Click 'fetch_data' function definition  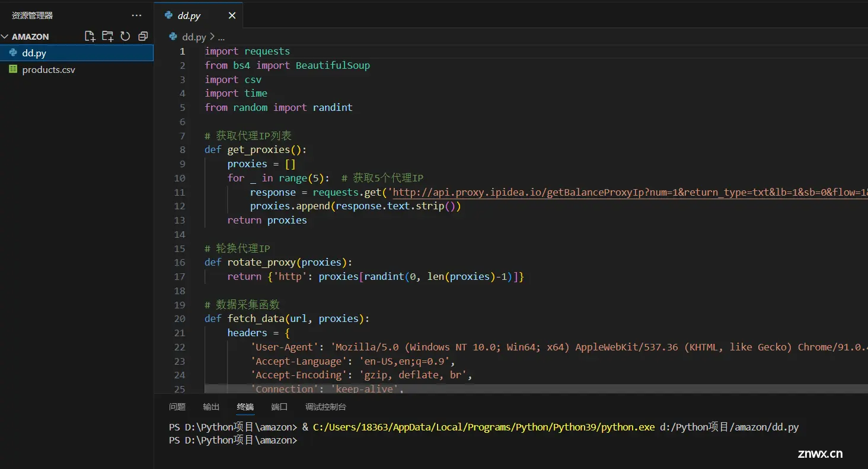point(256,319)
